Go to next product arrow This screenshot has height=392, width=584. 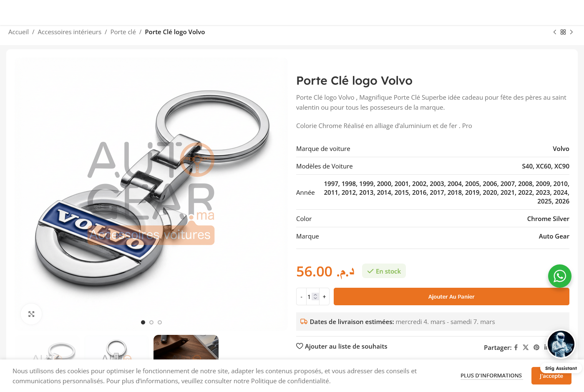[571, 32]
